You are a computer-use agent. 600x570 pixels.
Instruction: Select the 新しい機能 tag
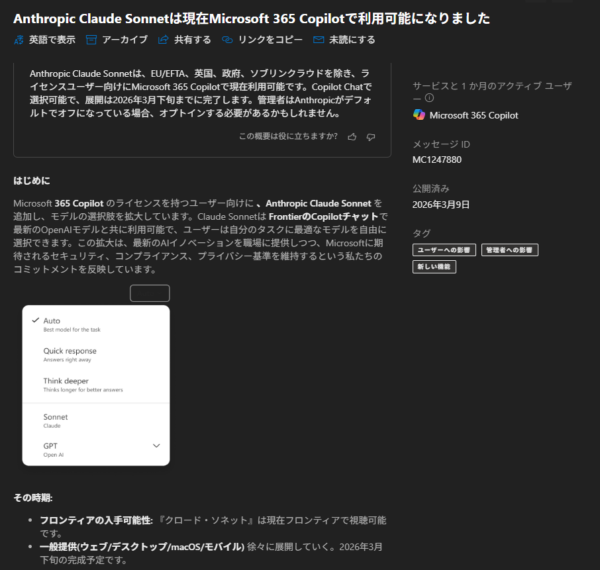point(434,266)
